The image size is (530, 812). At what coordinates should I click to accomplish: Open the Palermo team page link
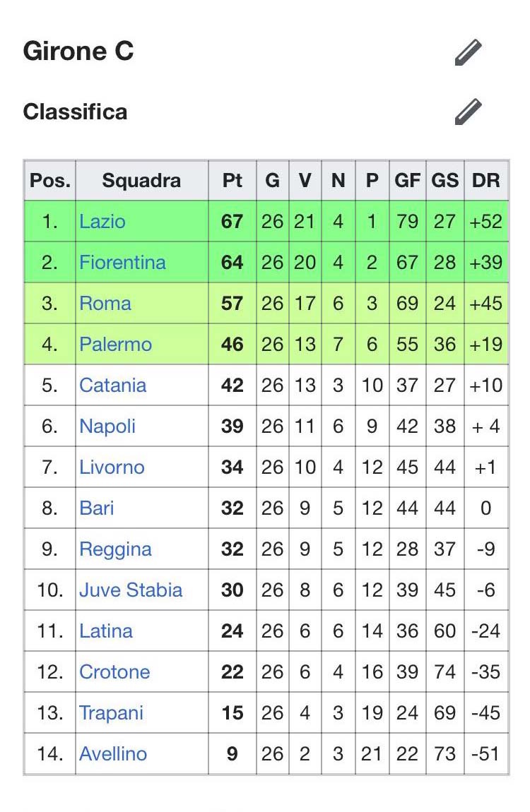tap(115, 345)
